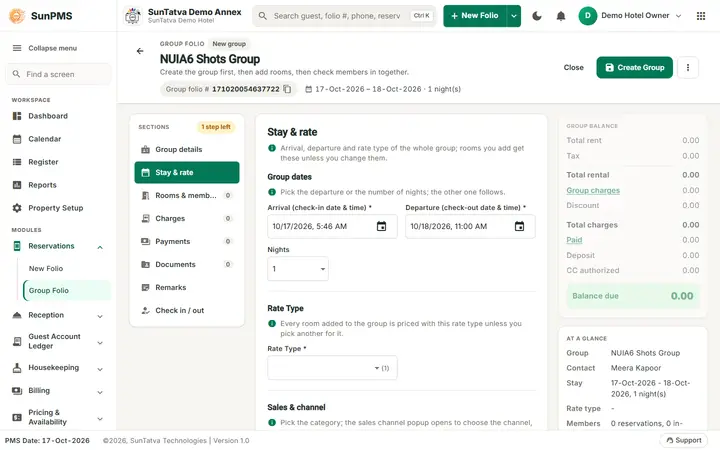
Task: Click the Support button
Action: (x=683, y=440)
